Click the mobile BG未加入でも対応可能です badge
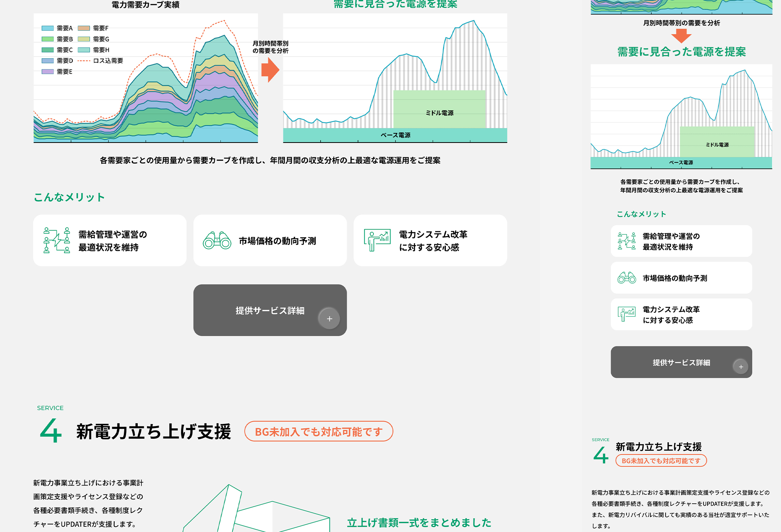The image size is (781, 532). tap(661, 461)
